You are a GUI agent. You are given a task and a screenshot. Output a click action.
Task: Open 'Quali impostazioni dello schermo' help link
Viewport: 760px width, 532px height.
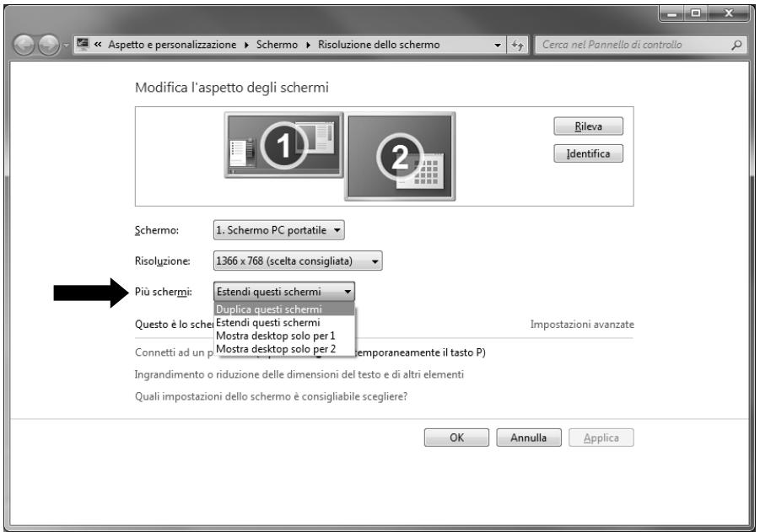pos(271,396)
